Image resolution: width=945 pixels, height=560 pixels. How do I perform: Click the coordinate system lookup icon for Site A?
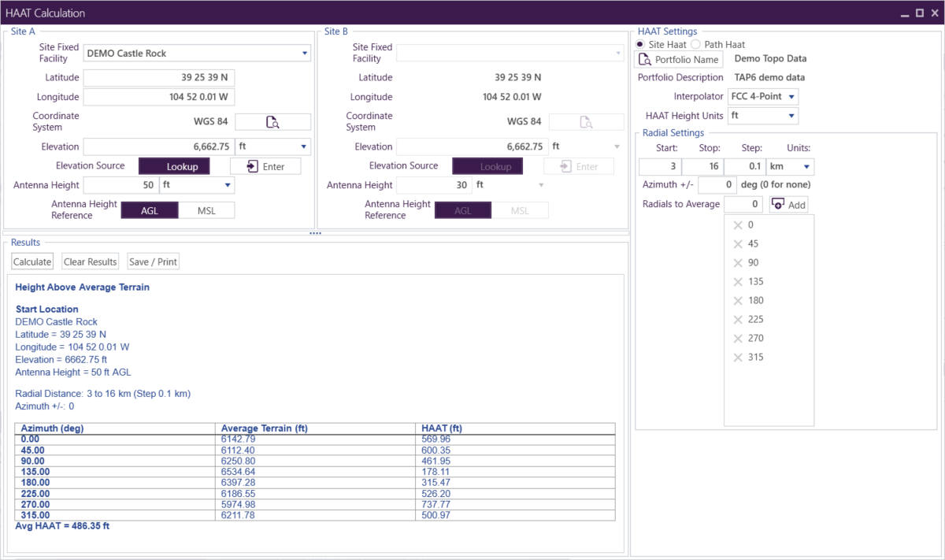tap(272, 122)
